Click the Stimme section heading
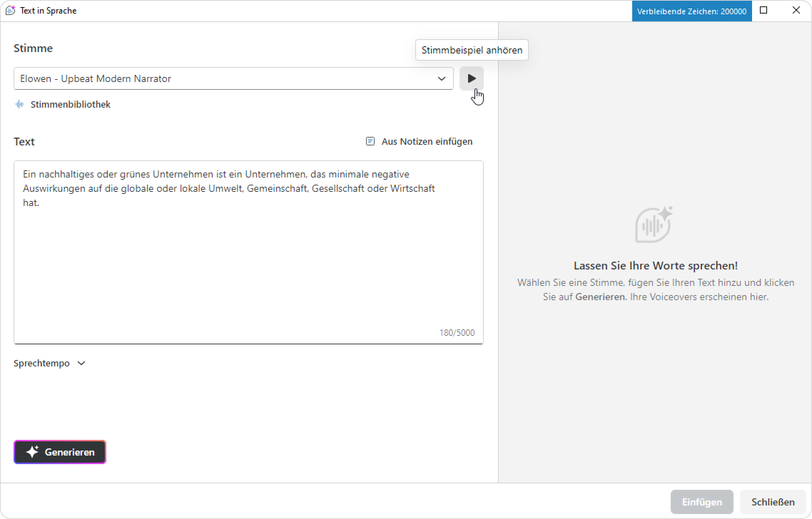Viewport: 812px width, 519px height. 33,48
